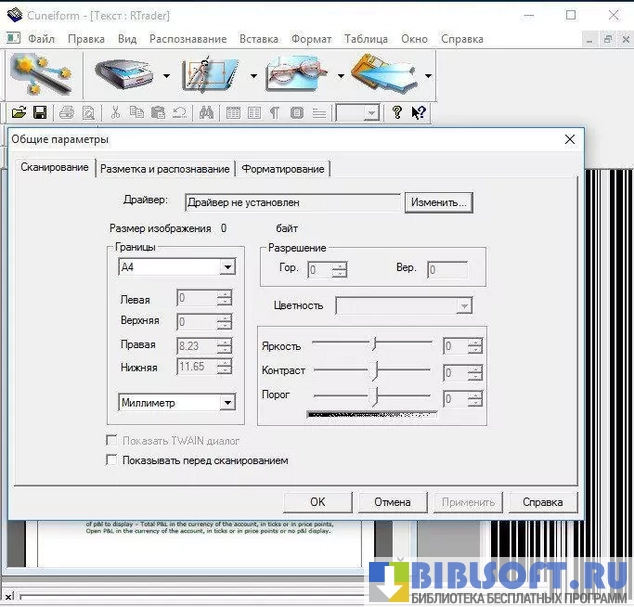634x607 pixels.
Task: Enable "Показывать перед сканированием" checkbox
Action: pyautogui.click(x=112, y=461)
